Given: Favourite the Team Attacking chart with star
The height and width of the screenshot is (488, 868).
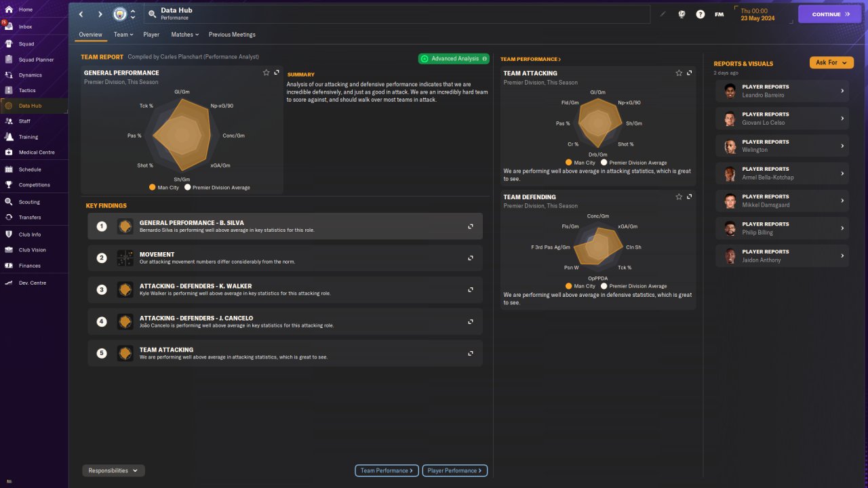Looking at the screenshot, I should pos(679,73).
